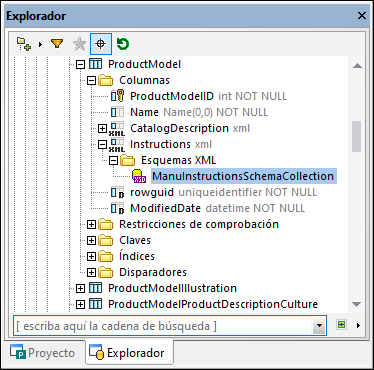Click the ProductModel table icon
The width and height of the screenshot is (374, 370).
click(96, 64)
